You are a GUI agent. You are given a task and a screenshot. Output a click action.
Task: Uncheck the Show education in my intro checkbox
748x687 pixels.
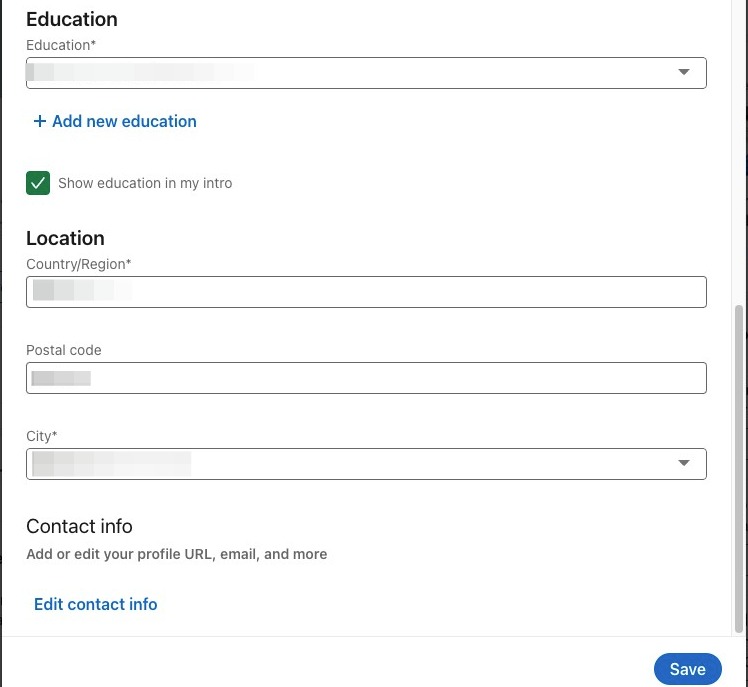pos(38,183)
